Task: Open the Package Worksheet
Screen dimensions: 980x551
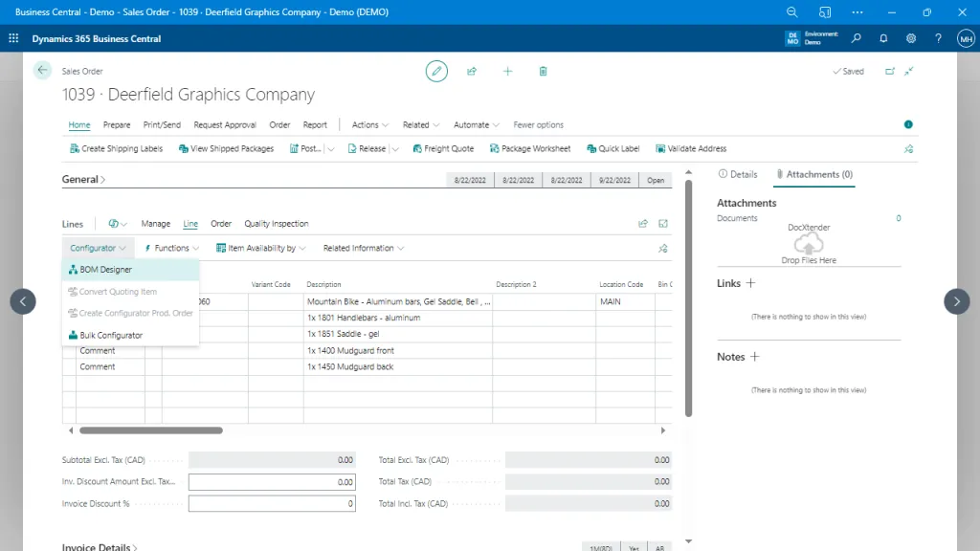Action: pyautogui.click(x=529, y=148)
